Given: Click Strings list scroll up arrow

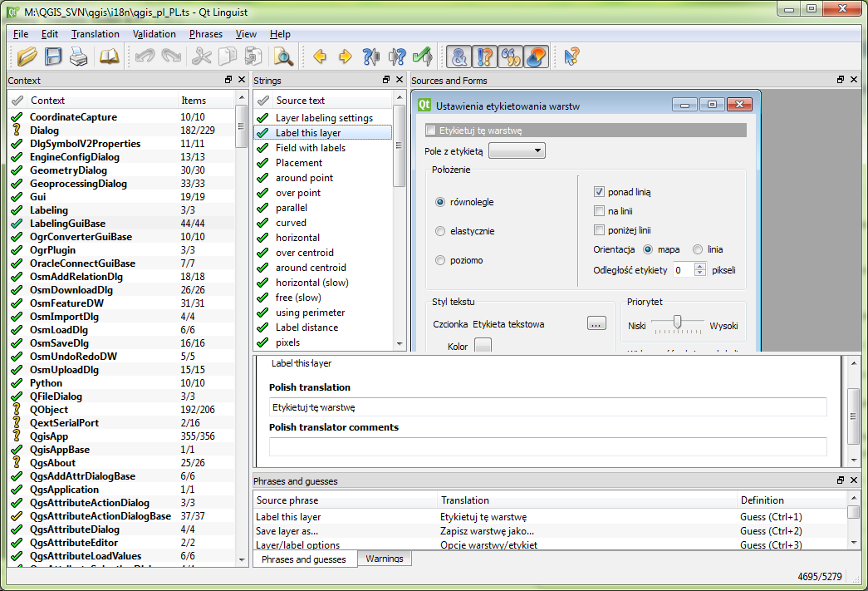Looking at the screenshot, I should click(400, 98).
